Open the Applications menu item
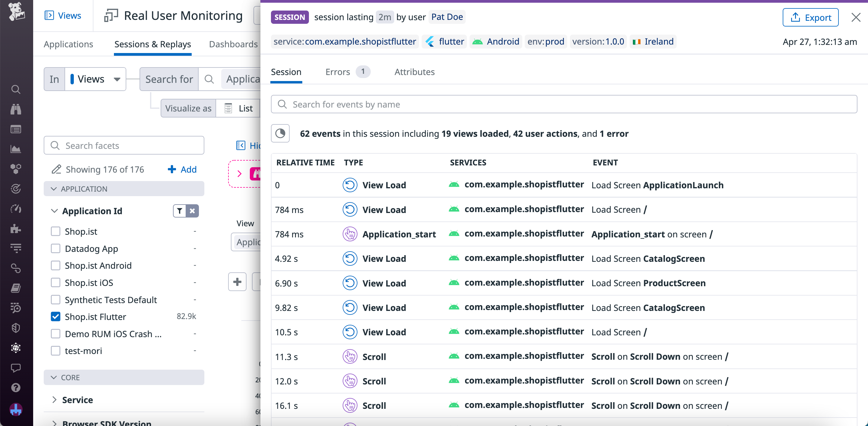 (68, 44)
